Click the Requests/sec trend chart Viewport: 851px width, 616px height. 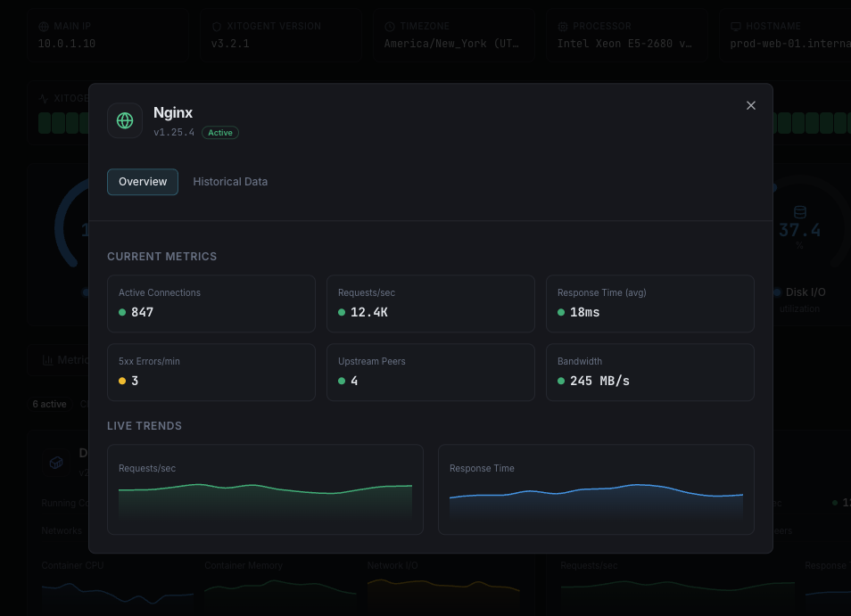coord(265,489)
